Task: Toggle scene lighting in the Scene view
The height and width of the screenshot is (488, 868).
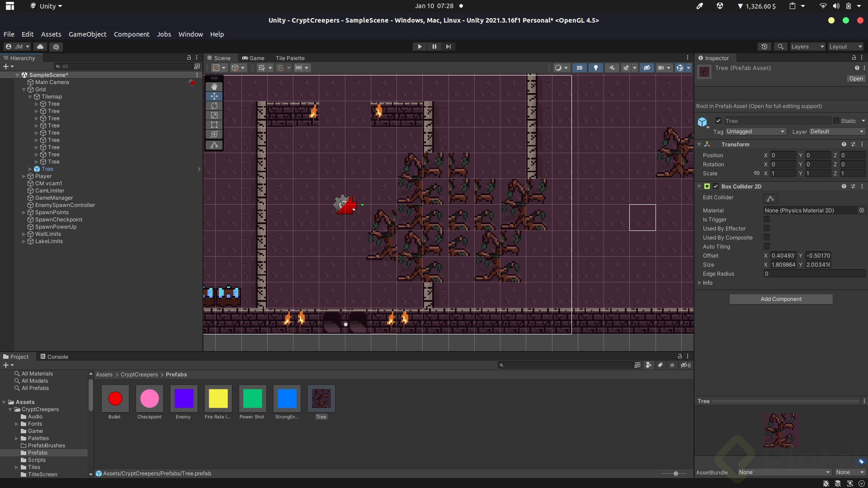Action: [x=595, y=67]
